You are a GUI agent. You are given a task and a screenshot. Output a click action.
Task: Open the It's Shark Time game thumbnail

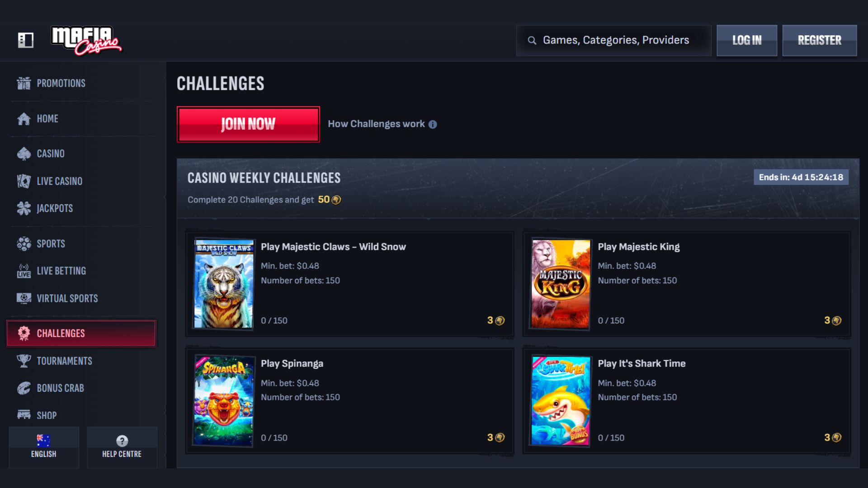tap(561, 401)
